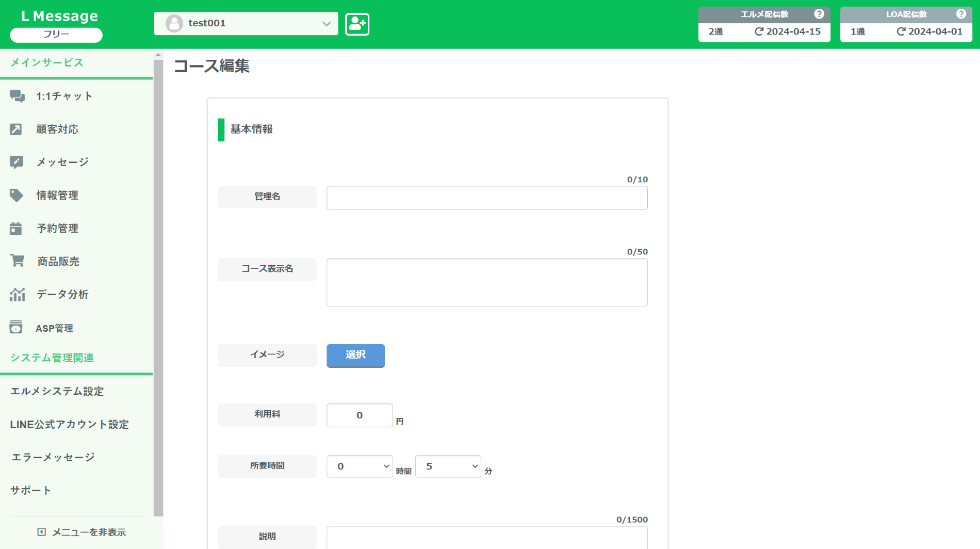Click the LOA配信数 help question mark

961,14
